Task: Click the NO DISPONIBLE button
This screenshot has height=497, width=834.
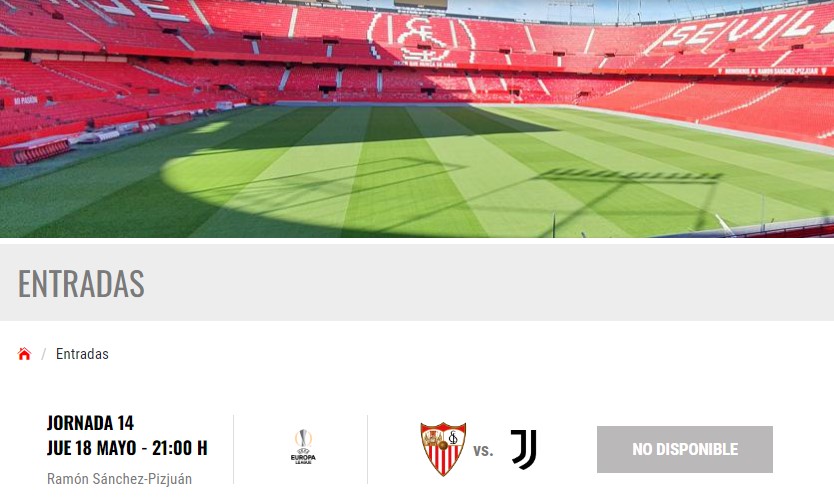Action: [685, 449]
